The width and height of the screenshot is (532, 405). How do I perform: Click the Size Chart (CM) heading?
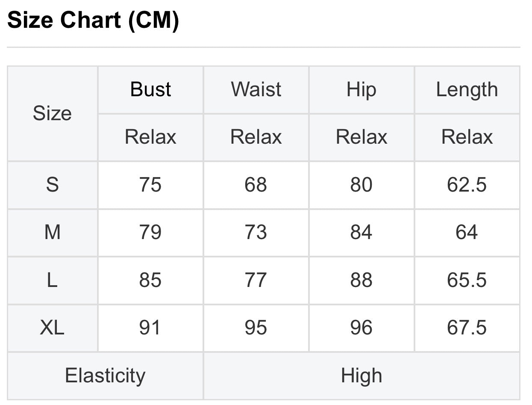(x=93, y=20)
